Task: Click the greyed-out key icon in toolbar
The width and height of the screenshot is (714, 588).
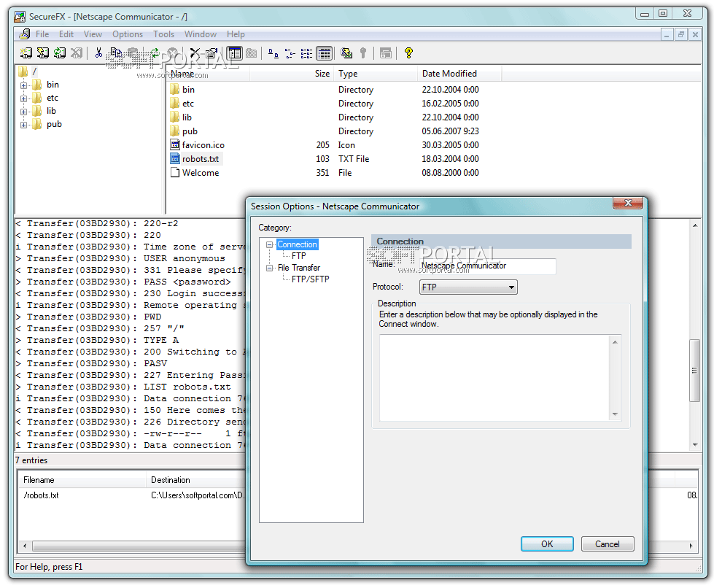Action: (363, 53)
